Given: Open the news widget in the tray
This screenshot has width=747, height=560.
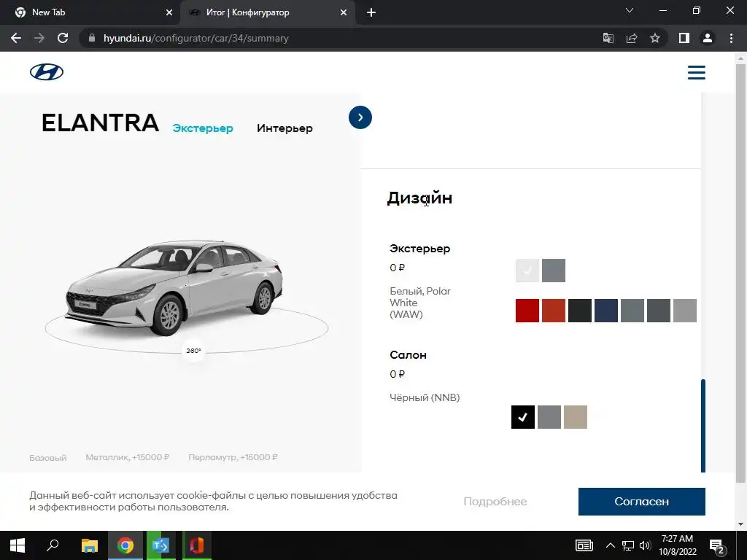Looking at the screenshot, I should click(x=584, y=545).
